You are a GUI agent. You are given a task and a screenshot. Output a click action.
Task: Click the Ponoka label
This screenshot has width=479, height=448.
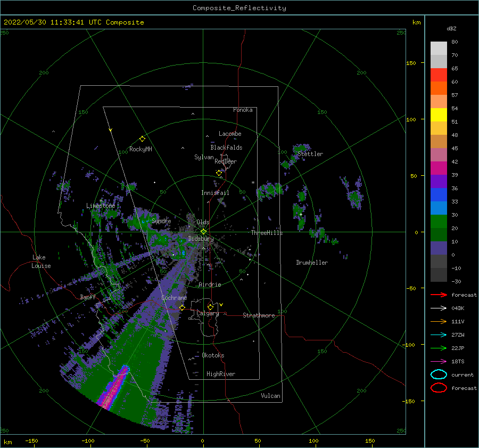pos(243,110)
